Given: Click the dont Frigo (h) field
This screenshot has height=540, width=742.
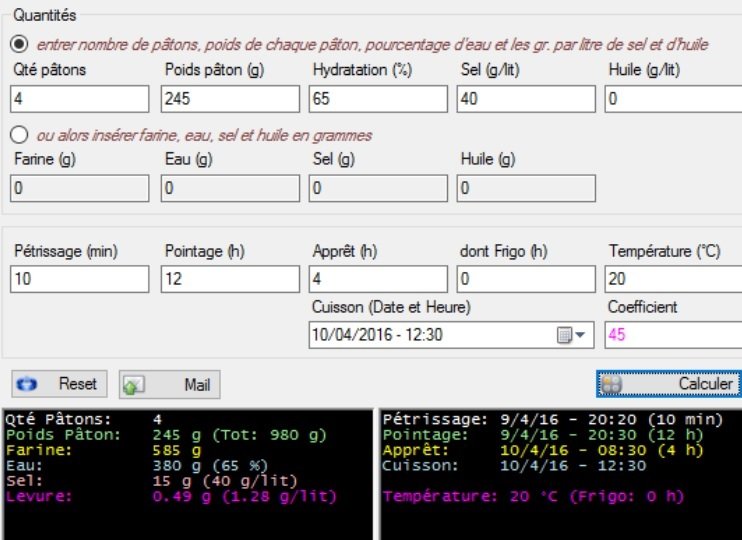Looking at the screenshot, I should click(x=526, y=279).
